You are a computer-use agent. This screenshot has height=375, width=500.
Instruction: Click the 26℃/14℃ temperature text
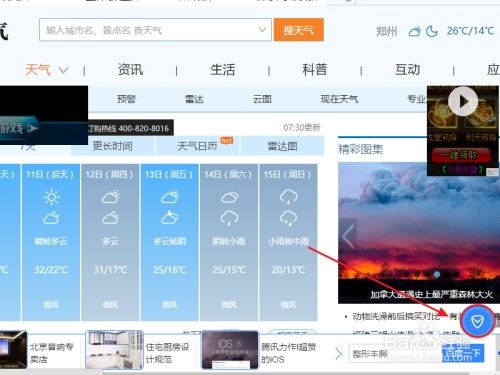(470, 31)
